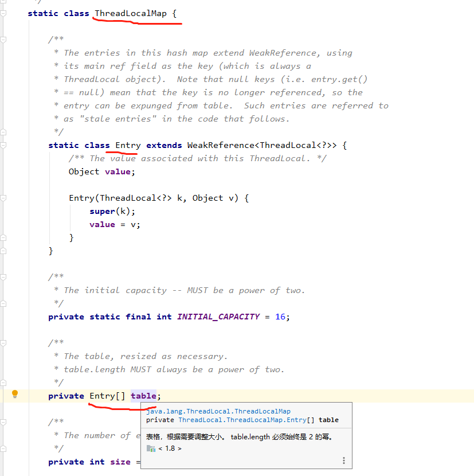Fold the end marker of the table.length comment
This screenshot has height=476, width=474.
[x=3, y=383]
